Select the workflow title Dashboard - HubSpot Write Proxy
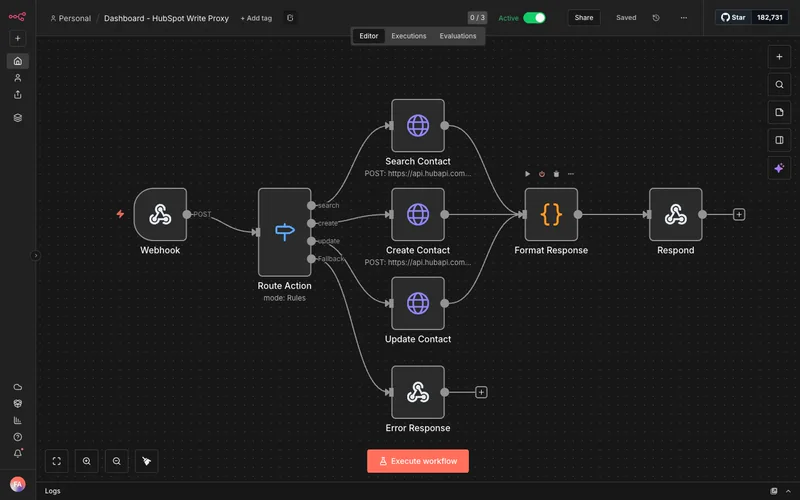The image size is (800, 500). pyautogui.click(x=166, y=18)
